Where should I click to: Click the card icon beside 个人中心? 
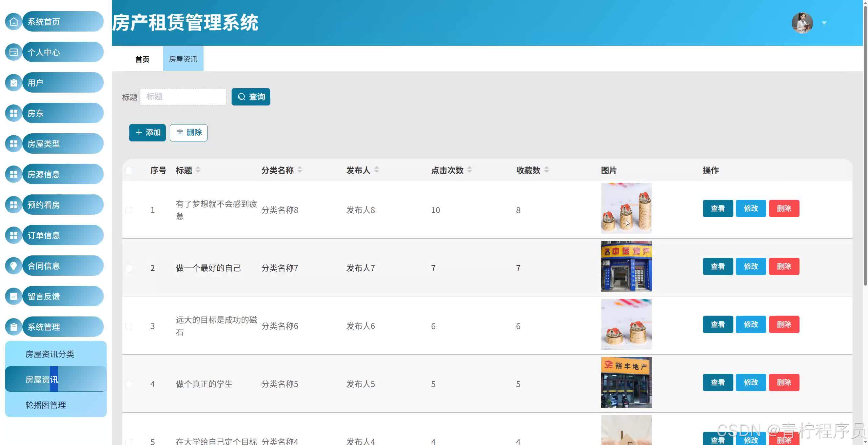click(x=14, y=52)
